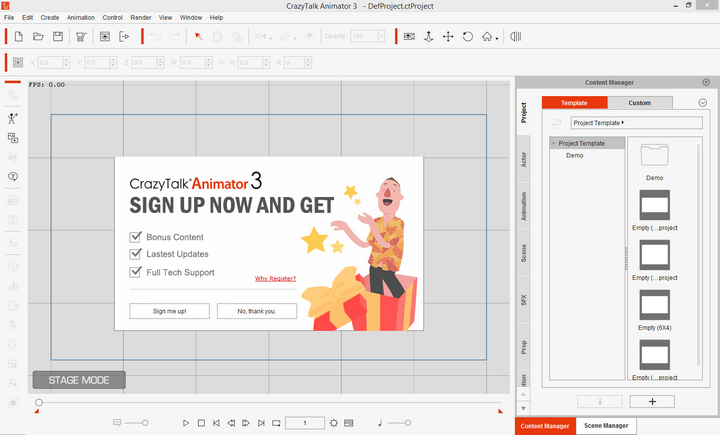Click the music note volume icon
Viewport: 720px width, 435px height.
click(x=380, y=423)
